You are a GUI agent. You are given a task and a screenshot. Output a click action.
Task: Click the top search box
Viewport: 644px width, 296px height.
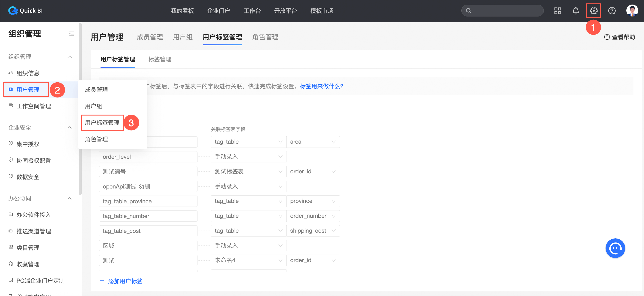coord(503,11)
